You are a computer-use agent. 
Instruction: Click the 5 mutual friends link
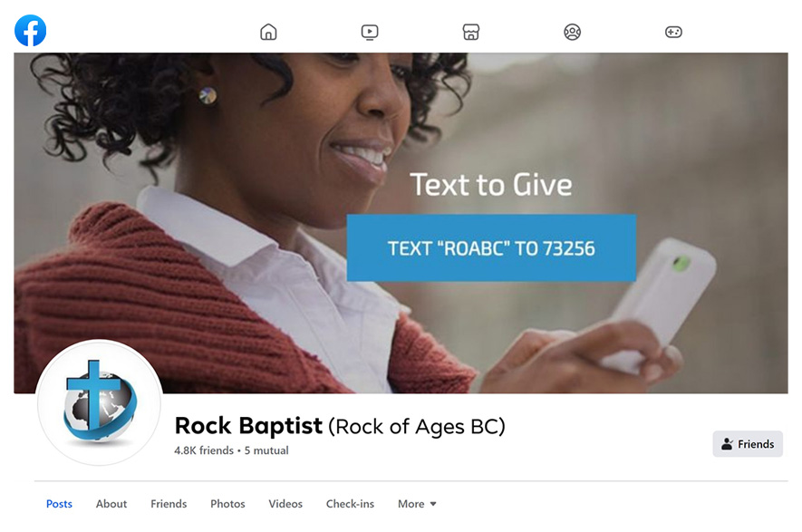[266, 450]
